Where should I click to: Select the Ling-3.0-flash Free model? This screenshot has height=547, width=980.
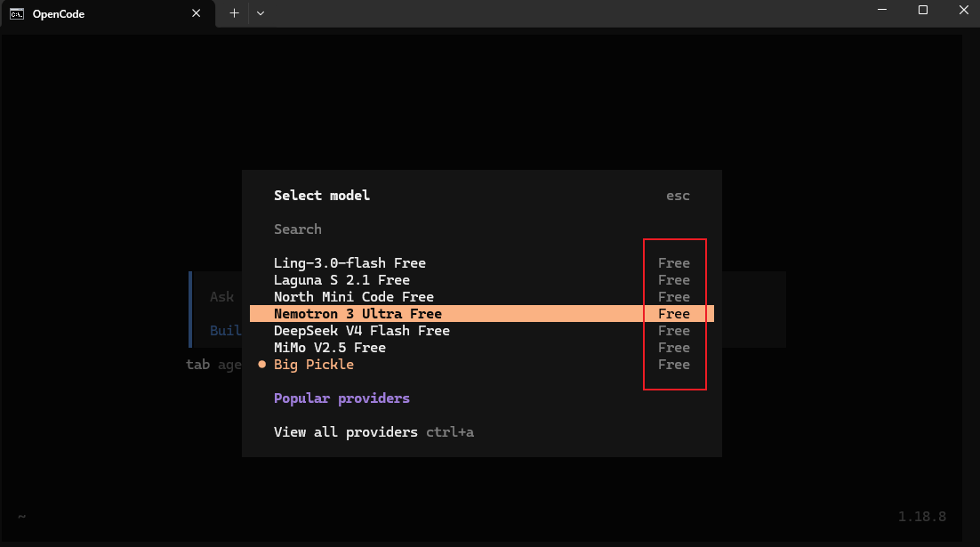tap(481, 263)
